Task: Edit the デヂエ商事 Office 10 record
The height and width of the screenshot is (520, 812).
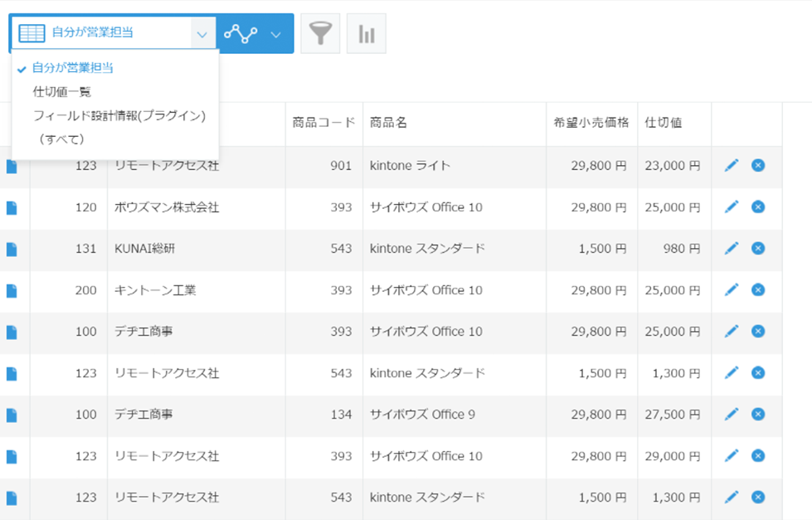Action: pos(732,331)
